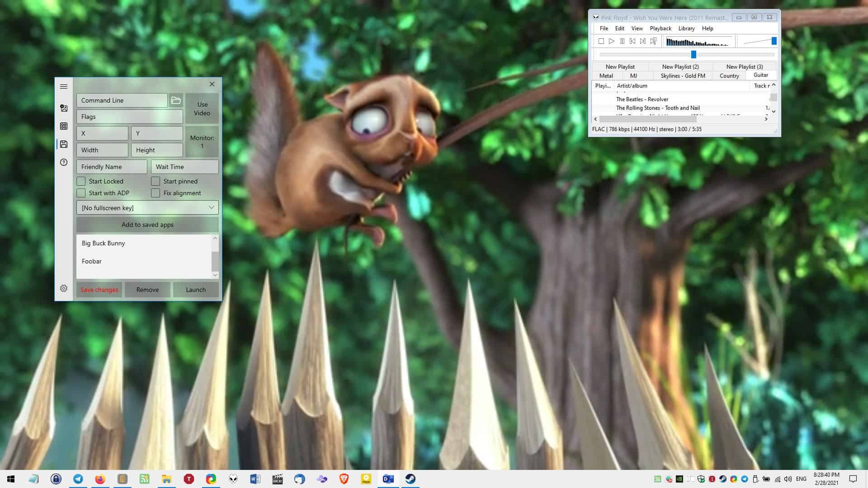Drag the Foobar2000 volume slider
Viewport: 868px width, 488px height.
773,41
